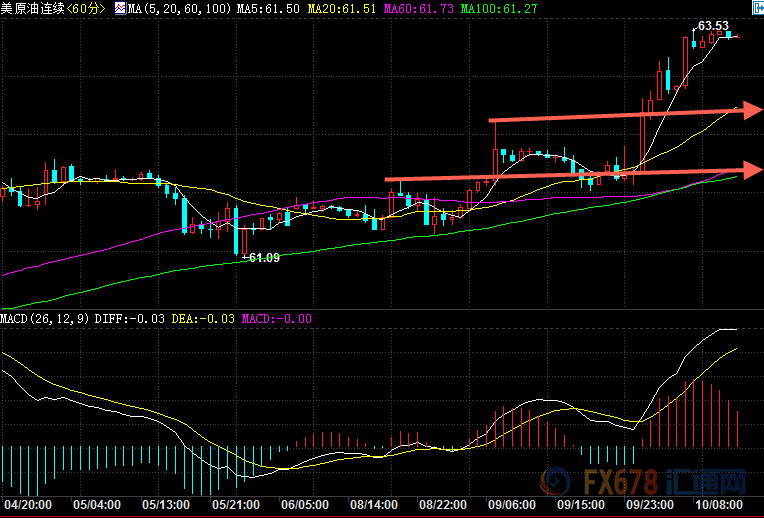Click the MA indicator chart icon

coord(120,8)
